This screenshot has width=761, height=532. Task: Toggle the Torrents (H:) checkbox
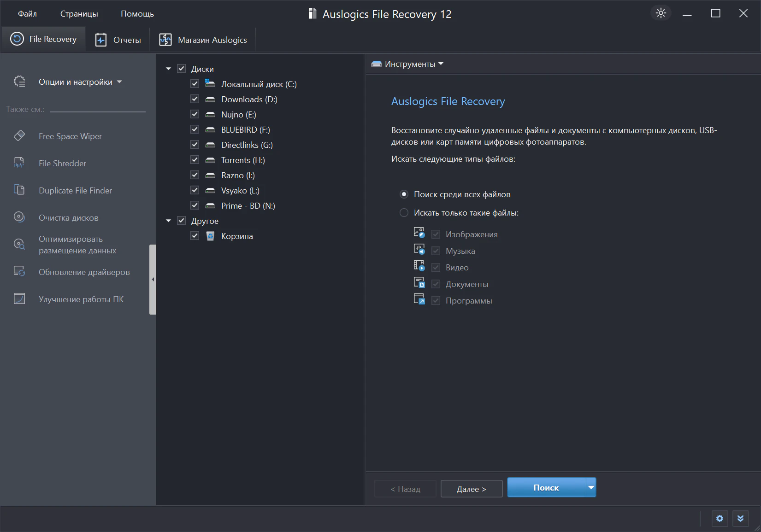[x=195, y=160]
